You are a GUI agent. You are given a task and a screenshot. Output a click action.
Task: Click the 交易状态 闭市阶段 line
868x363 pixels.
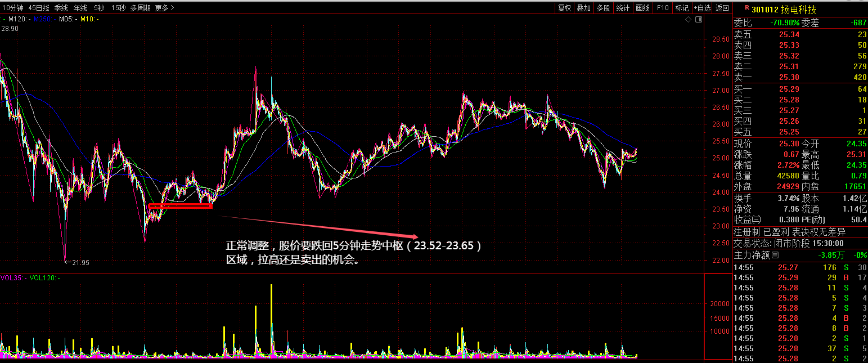[789, 243]
